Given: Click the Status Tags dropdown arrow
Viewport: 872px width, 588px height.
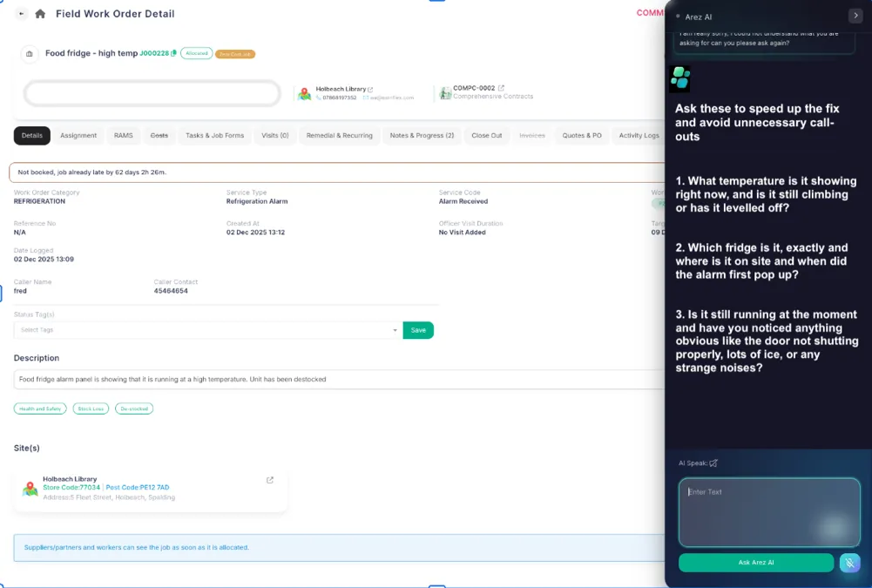Looking at the screenshot, I should point(395,330).
